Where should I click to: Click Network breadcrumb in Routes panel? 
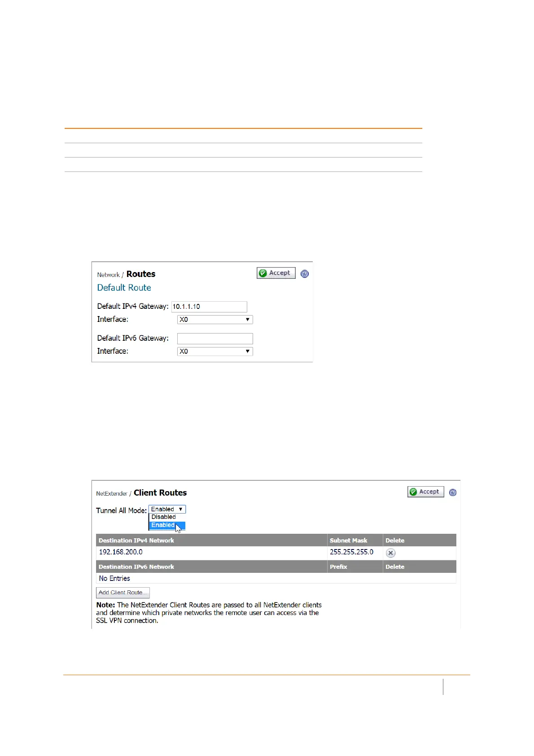point(108,275)
